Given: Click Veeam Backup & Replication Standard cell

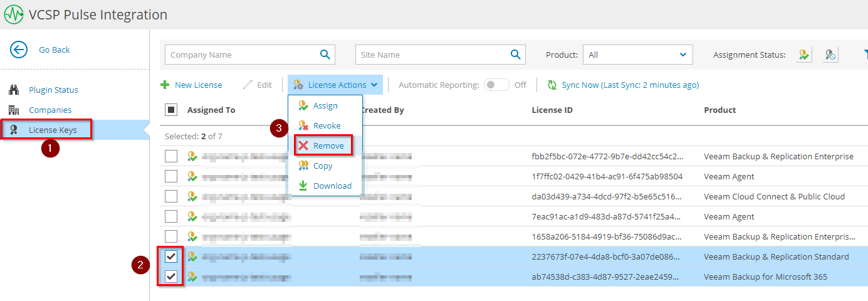Looking at the screenshot, I should tap(776, 256).
